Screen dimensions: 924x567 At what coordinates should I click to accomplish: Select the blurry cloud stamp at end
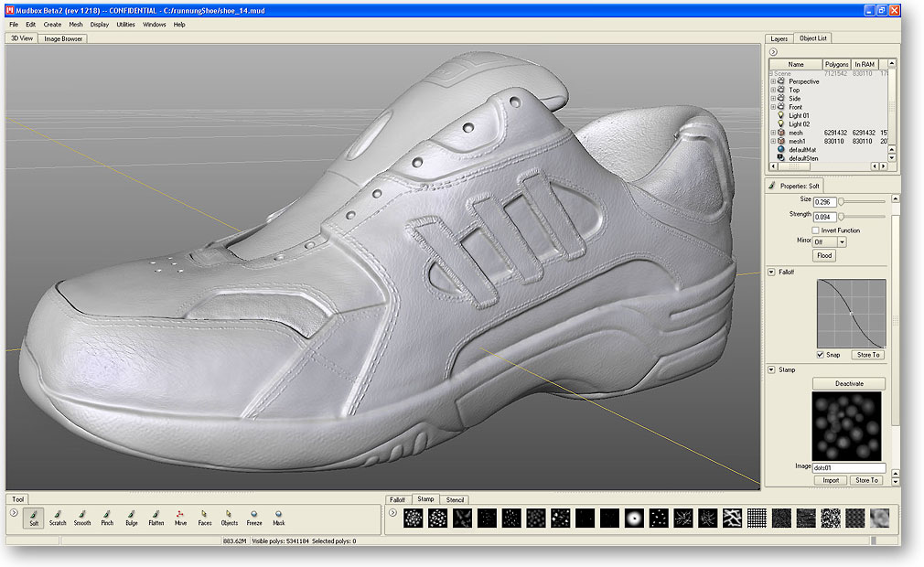879,519
